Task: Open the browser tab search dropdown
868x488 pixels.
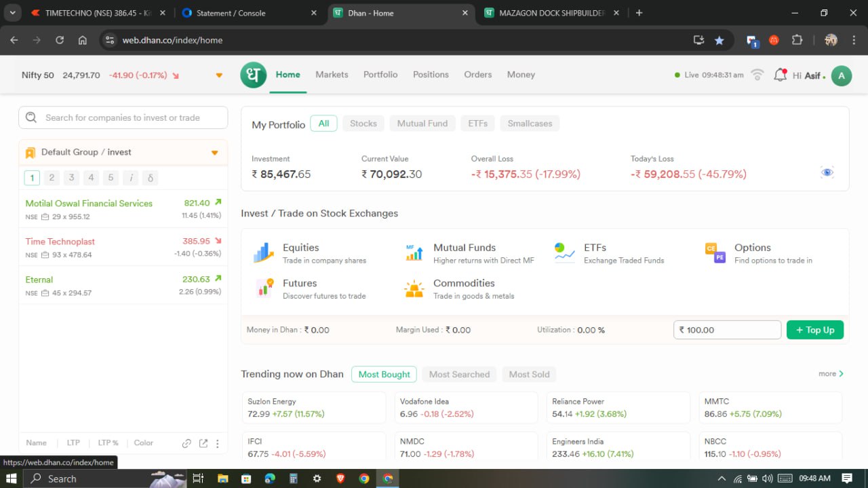Action: [12, 13]
